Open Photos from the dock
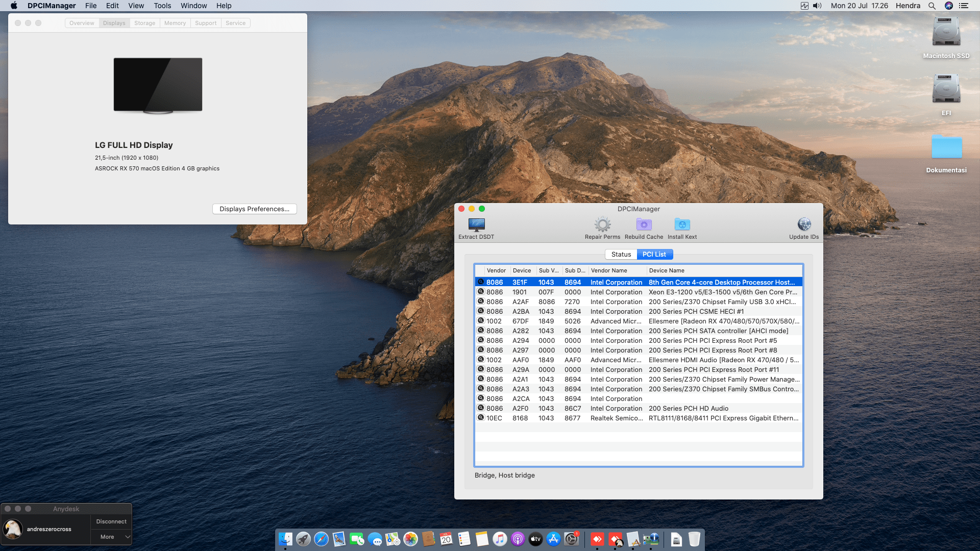 tap(410, 539)
